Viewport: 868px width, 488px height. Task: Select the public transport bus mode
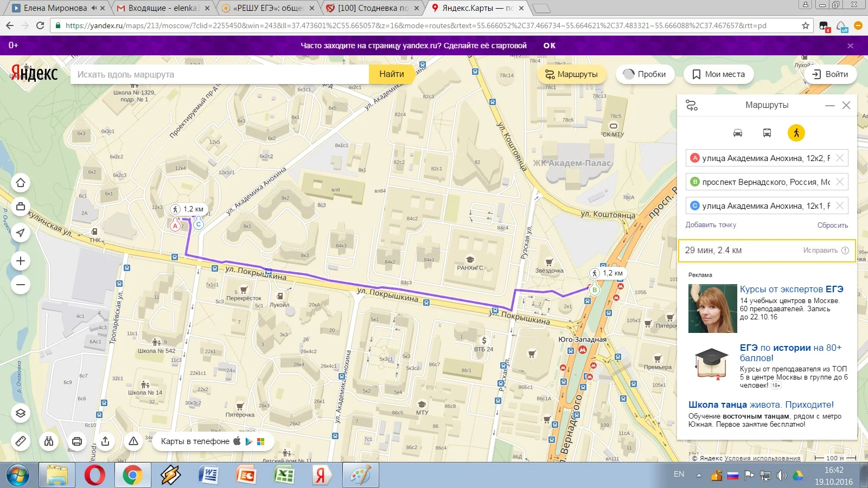767,133
